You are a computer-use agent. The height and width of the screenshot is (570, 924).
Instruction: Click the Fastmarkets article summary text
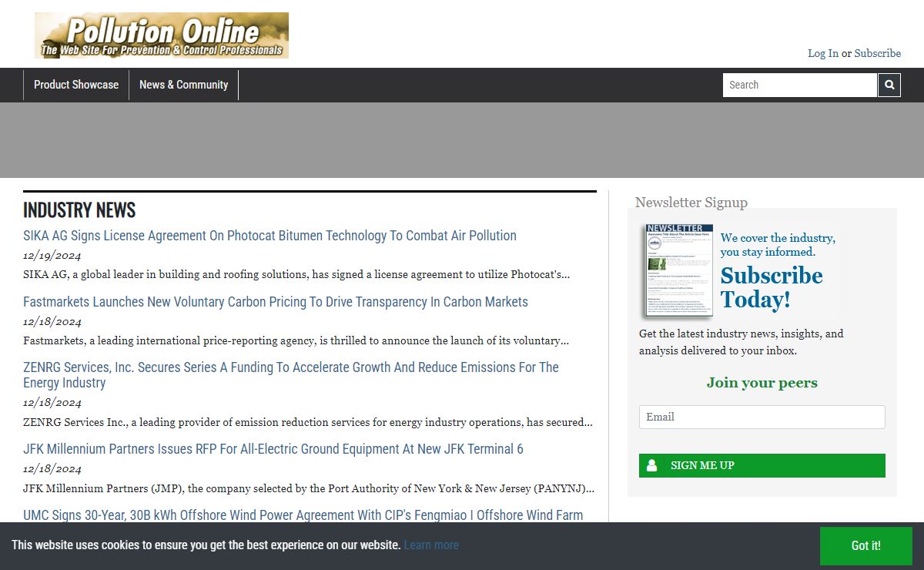click(296, 340)
